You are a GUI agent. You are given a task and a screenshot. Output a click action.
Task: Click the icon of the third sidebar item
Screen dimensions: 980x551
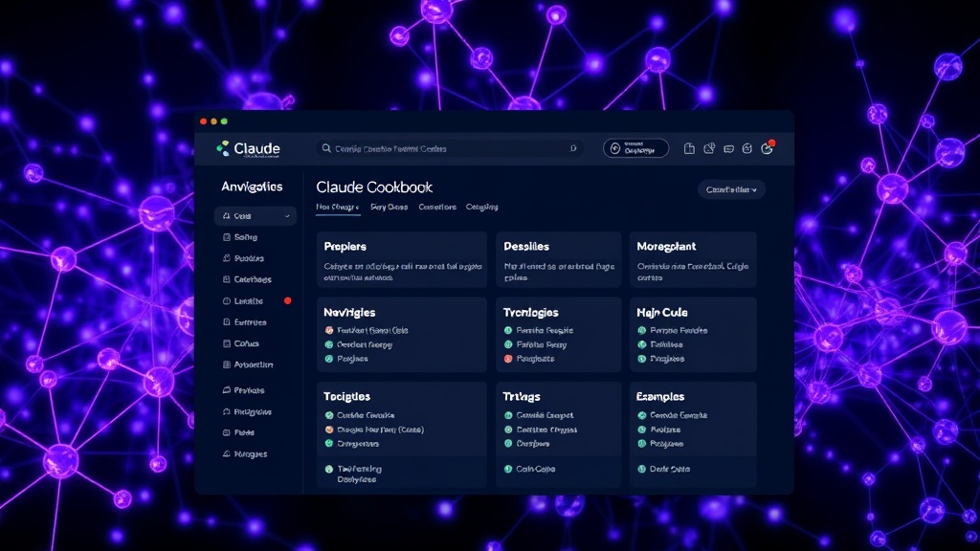[x=226, y=258]
